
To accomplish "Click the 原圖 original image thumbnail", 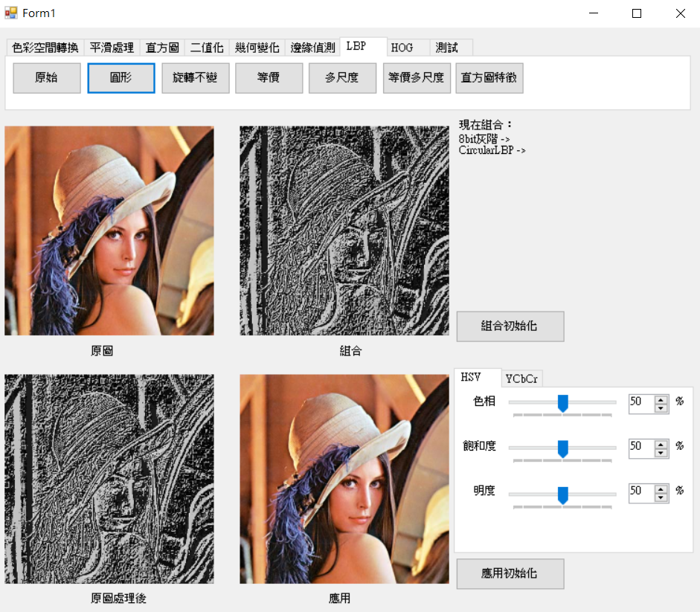I will click(109, 231).
